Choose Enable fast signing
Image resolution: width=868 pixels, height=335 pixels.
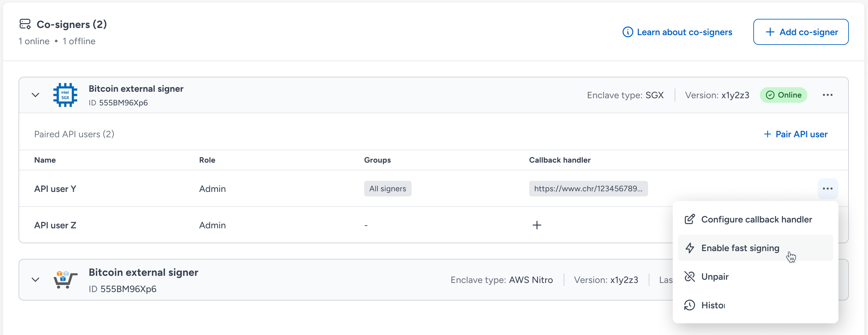click(756, 248)
